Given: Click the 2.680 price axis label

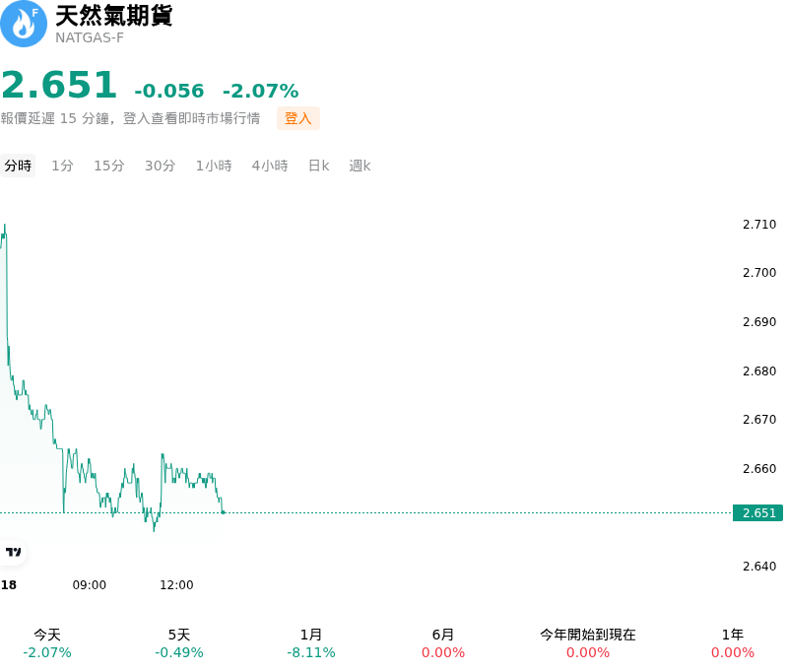Looking at the screenshot, I should [x=759, y=370].
